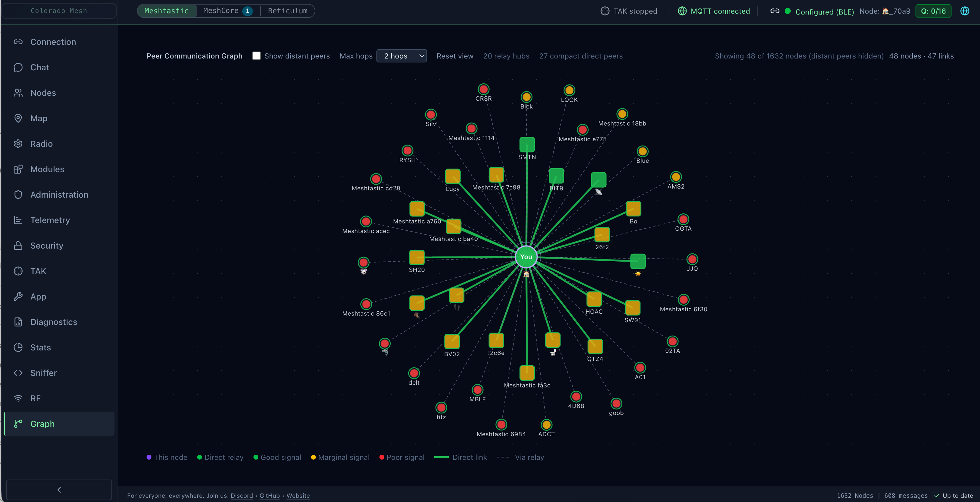Enable Show distant peers checkbox
Image resolution: width=980 pixels, height=502 pixels.
tap(257, 56)
